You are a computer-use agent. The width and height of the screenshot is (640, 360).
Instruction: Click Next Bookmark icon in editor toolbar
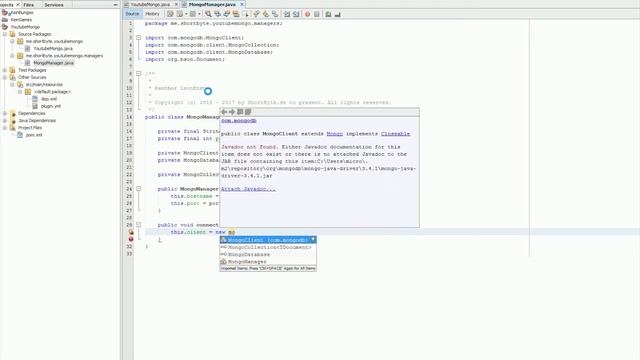coord(266,14)
